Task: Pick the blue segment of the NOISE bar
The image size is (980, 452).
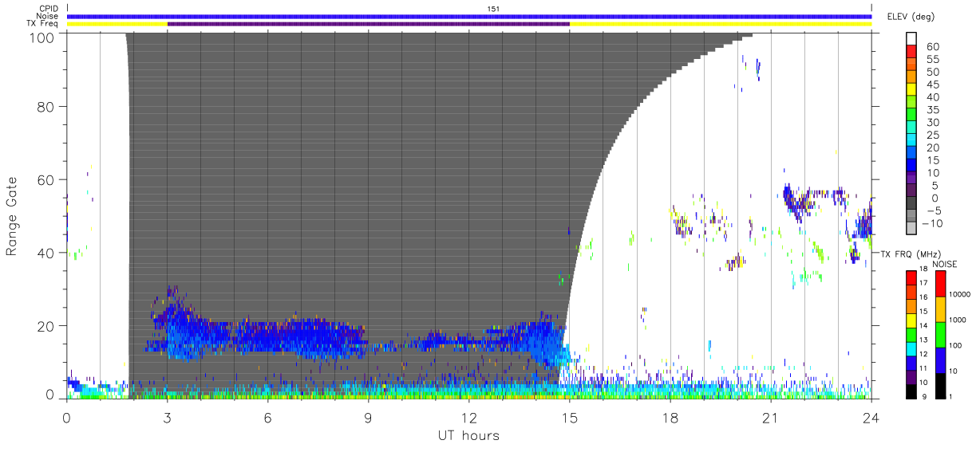Action: 941,360
